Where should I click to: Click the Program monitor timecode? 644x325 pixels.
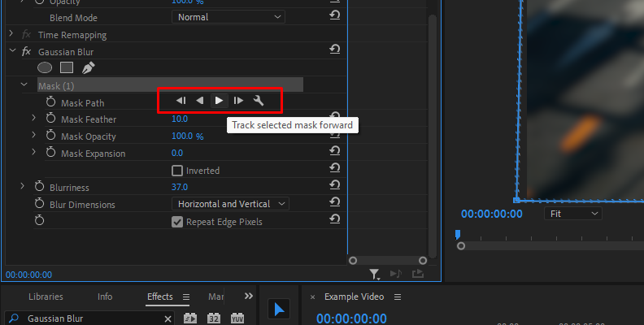492,214
